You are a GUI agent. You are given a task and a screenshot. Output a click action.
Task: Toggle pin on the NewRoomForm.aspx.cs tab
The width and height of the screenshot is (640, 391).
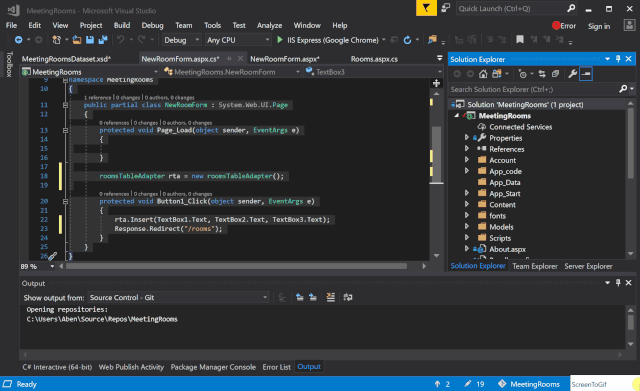[x=229, y=59]
